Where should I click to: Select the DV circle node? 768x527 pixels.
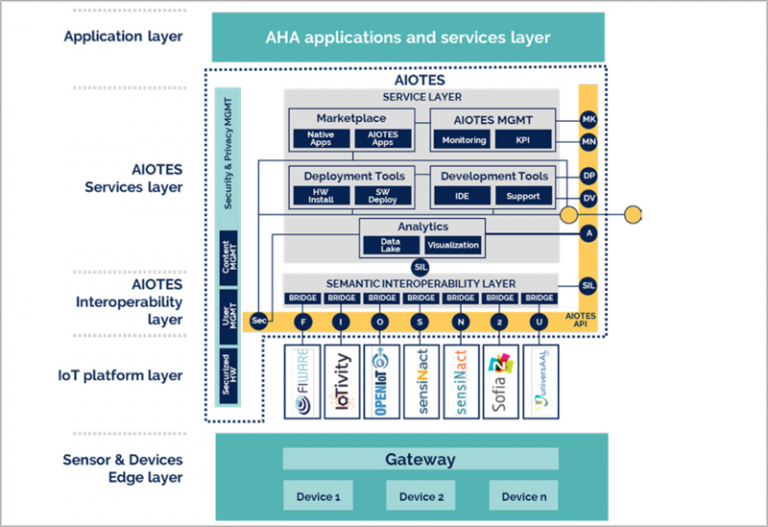tap(589, 197)
